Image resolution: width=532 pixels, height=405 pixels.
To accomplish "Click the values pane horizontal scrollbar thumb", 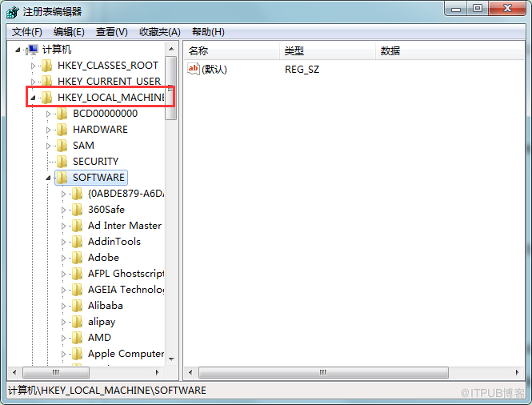I will pyautogui.click(x=323, y=372).
